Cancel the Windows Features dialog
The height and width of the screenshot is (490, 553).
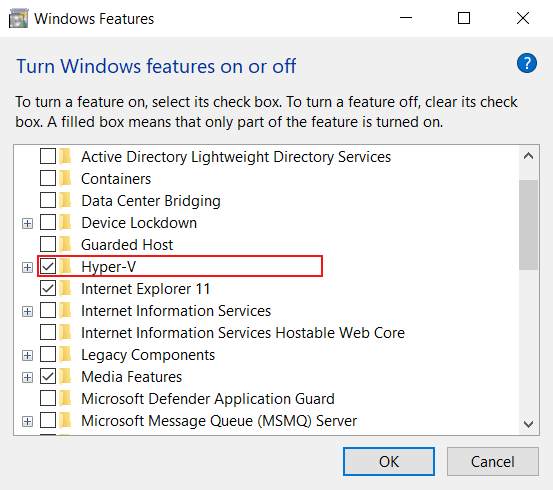(x=493, y=461)
